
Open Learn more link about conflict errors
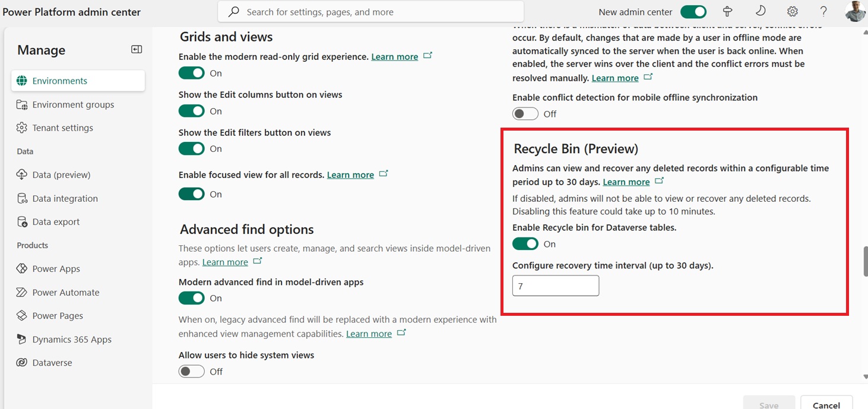[x=615, y=78]
